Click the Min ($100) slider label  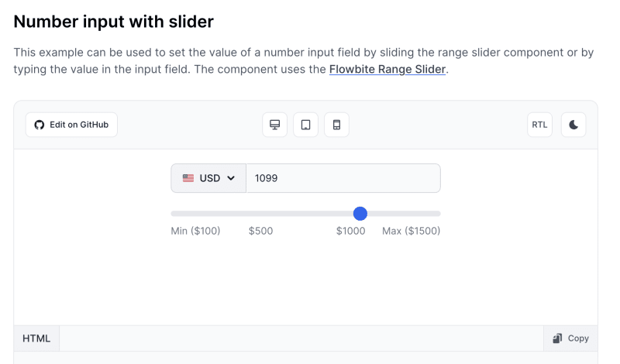click(195, 231)
